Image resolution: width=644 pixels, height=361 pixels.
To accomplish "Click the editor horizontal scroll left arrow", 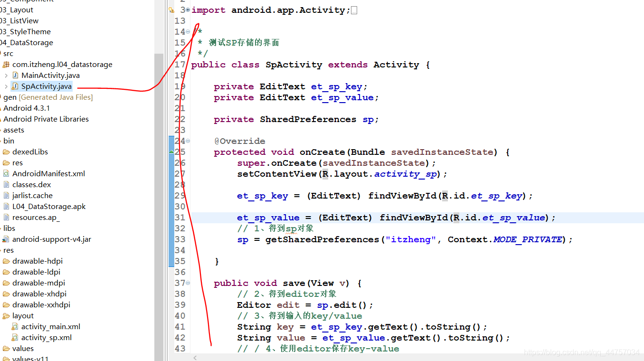I will (195, 358).
